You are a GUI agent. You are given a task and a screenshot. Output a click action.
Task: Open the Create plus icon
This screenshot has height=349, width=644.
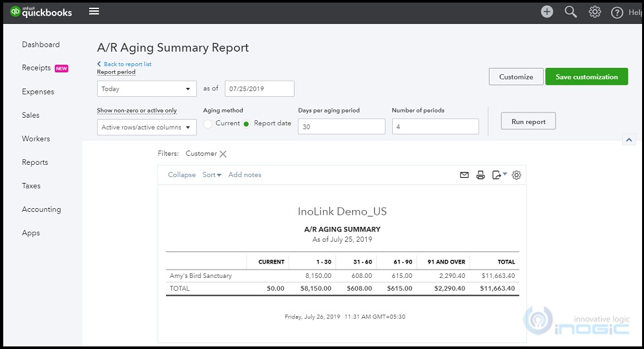click(x=546, y=12)
